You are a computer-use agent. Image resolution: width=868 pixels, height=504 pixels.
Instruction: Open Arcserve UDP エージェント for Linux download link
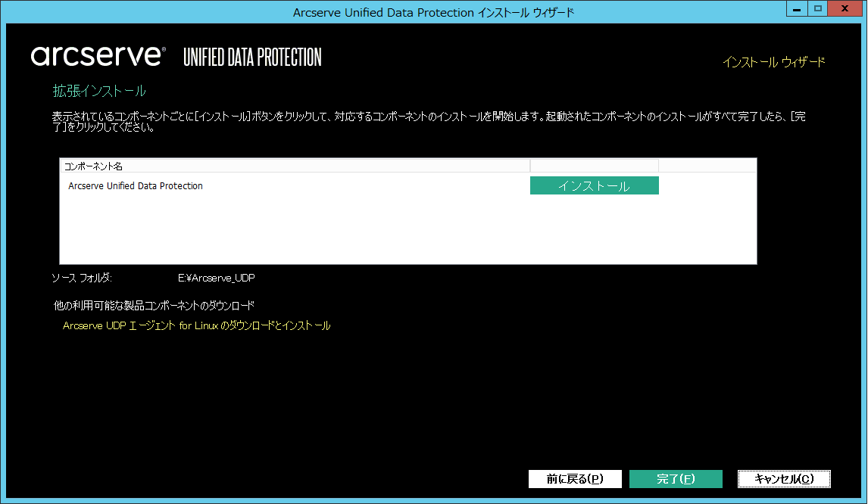coord(196,326)
